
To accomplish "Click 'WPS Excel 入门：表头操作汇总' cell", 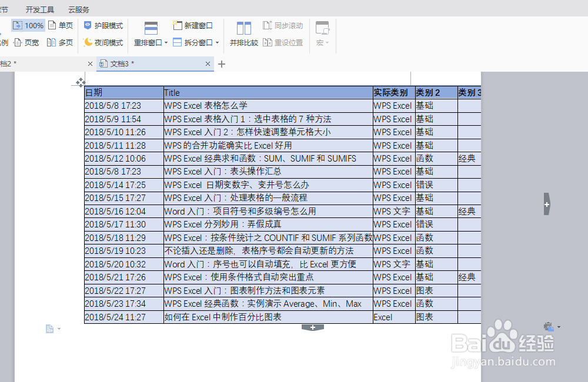I will pos(269,172).
